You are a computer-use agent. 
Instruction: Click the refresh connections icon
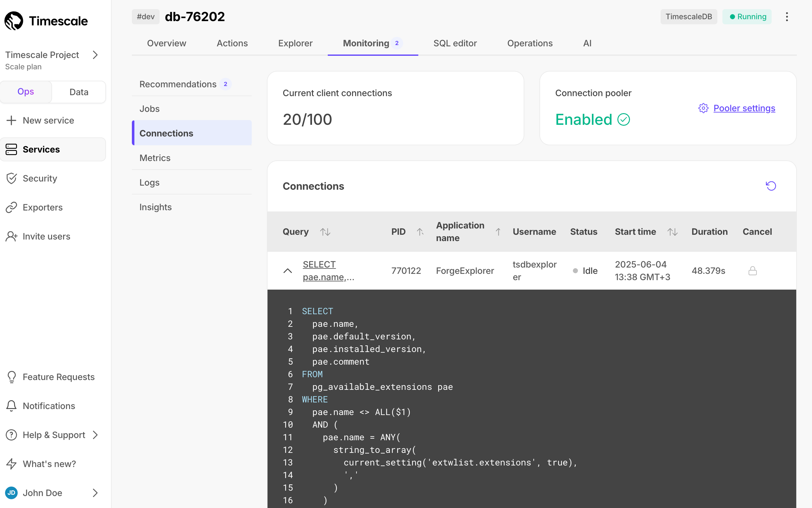(x=770, y=186)
